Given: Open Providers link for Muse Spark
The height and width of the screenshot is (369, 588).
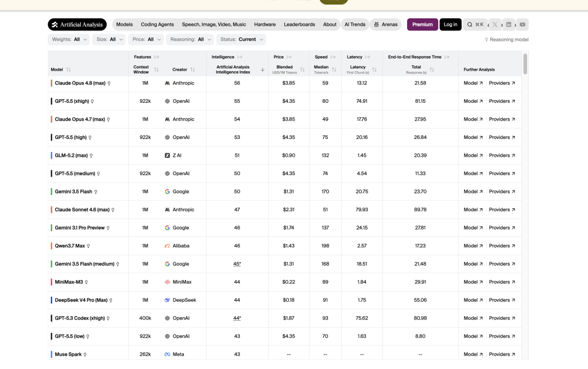Looking at the screenshot, I should (x=502, y=355).
